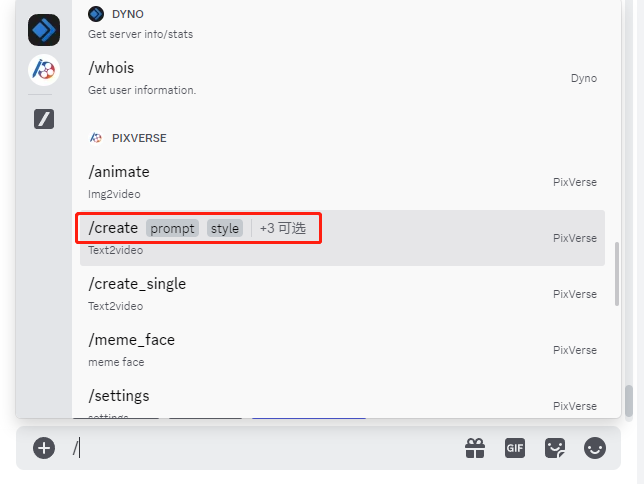Screen dimensions: 644x484
Task: Click the command list scrollbar thumb
Action: [616, 274]
